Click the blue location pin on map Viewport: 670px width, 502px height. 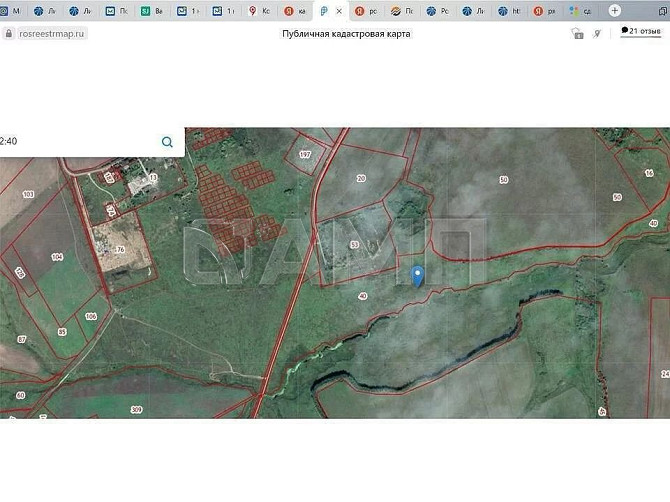417,276
